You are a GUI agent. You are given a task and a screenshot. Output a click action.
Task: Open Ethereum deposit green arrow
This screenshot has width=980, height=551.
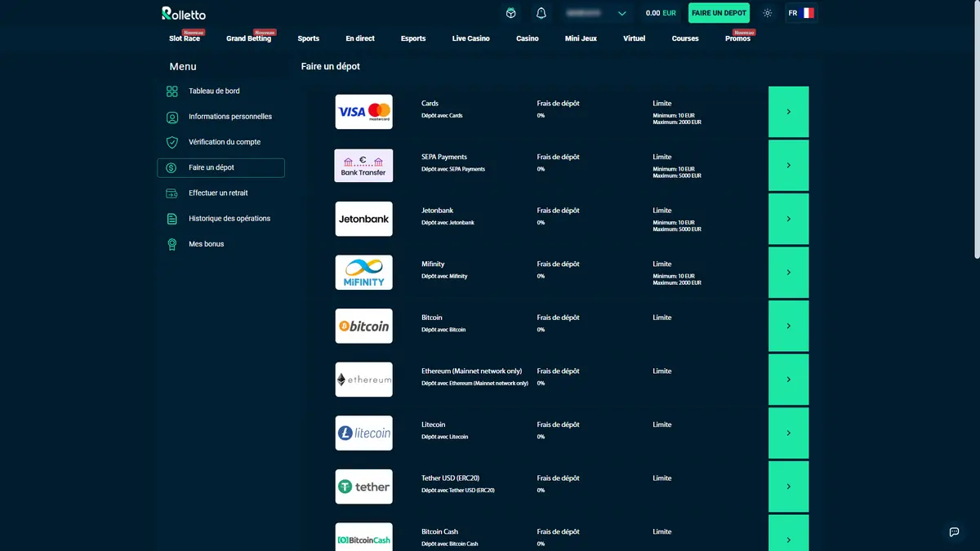click(x=788, y=380)
